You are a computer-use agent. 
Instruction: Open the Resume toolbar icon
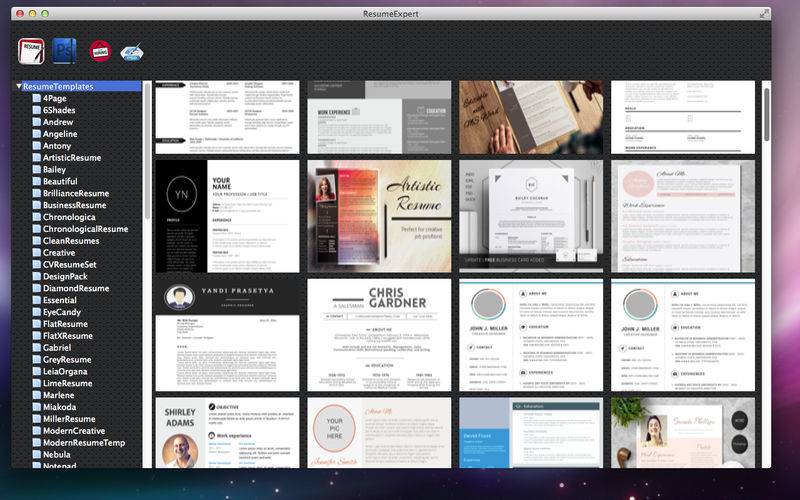point(31,51)
